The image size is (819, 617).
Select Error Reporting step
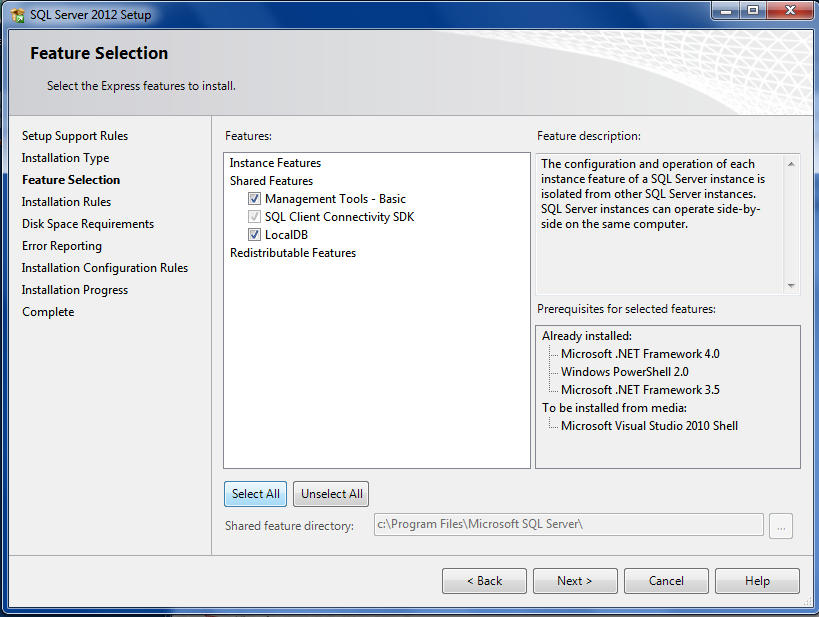[x=62, y=246]
